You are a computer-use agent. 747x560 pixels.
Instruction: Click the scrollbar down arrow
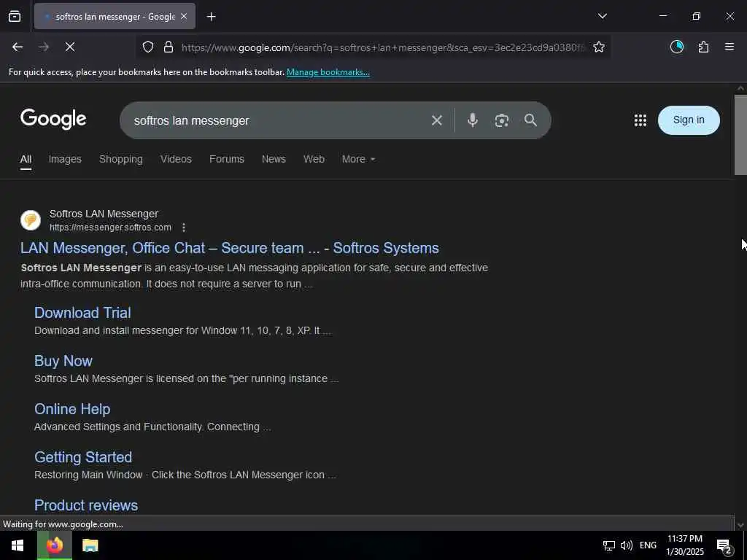tap(740, 525)
